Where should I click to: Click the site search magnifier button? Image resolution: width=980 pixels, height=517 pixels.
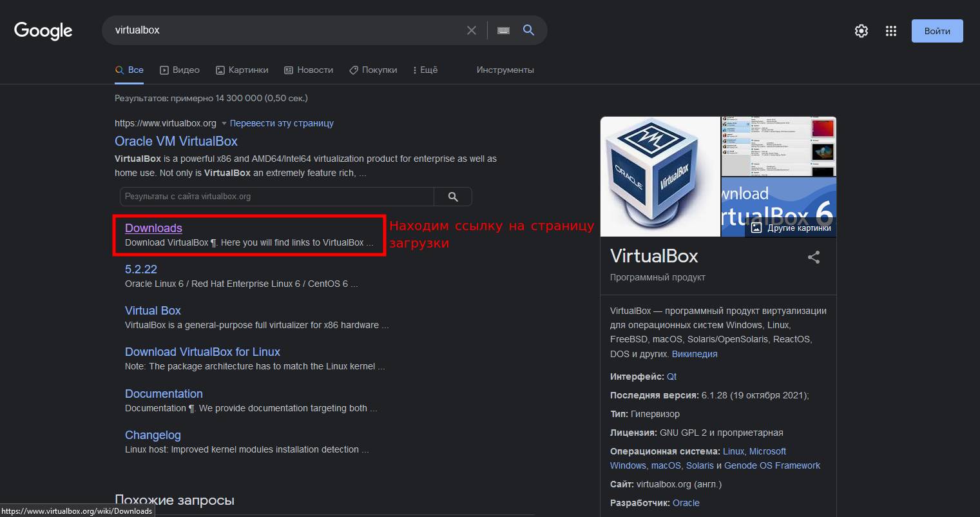pos(453,197)
